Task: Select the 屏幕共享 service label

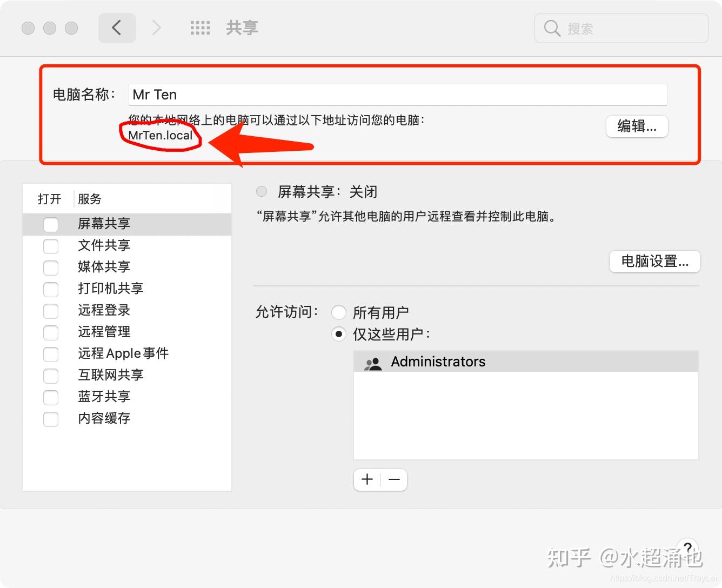Action: point(104,224)
